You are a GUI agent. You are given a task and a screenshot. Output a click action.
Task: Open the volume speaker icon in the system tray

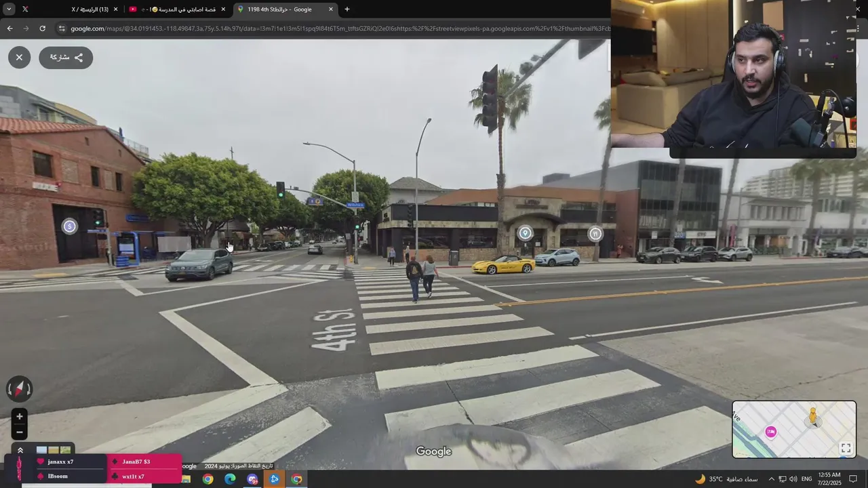click(793, 479)
